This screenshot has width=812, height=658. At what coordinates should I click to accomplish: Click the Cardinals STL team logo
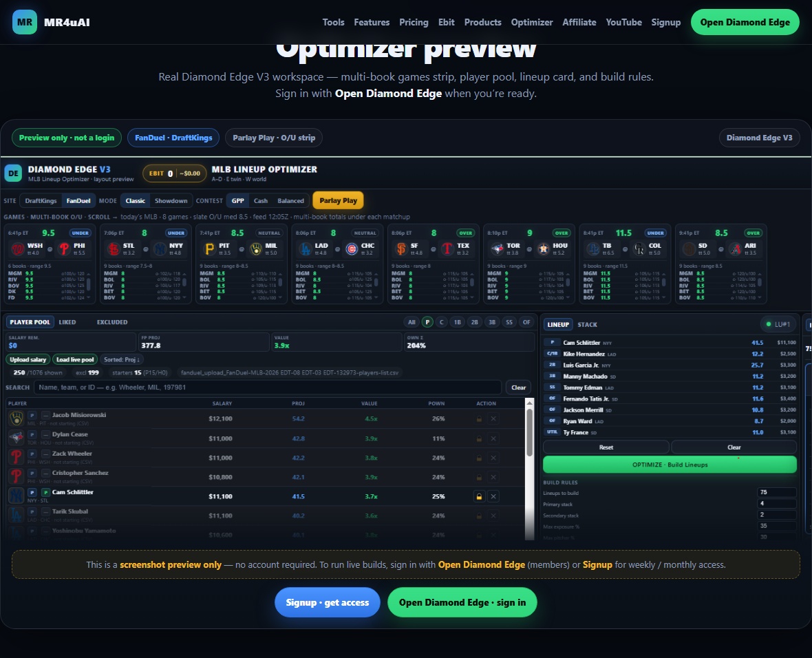click(114, 249)
